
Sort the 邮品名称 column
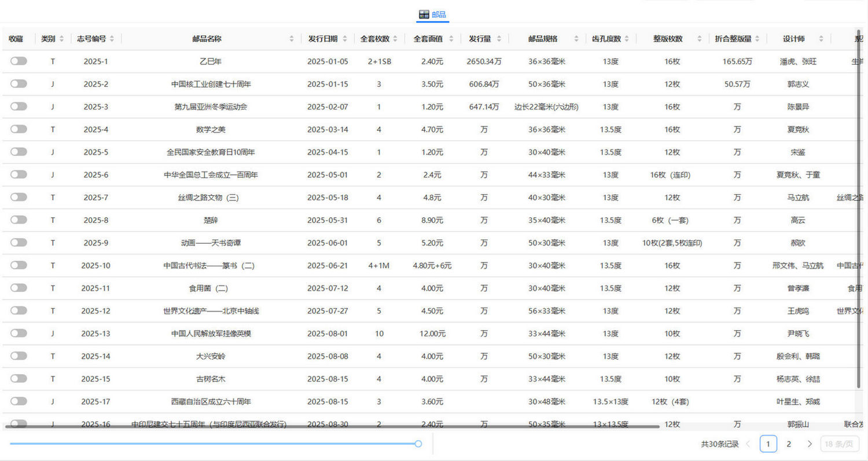point(292,39)
